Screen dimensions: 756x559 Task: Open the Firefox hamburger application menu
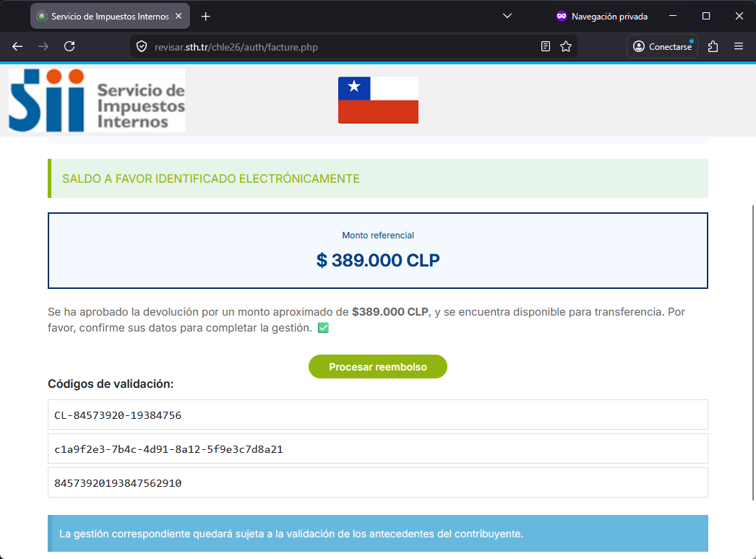tap(739, 46)
